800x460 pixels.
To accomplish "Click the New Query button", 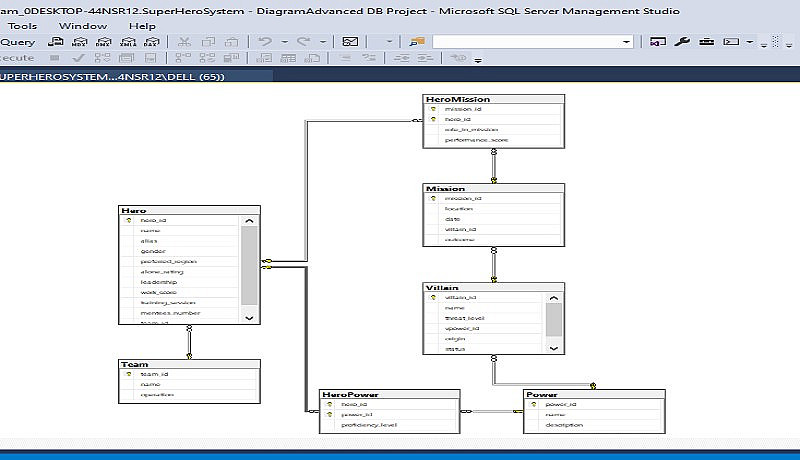I will click(x=17, y=42).
